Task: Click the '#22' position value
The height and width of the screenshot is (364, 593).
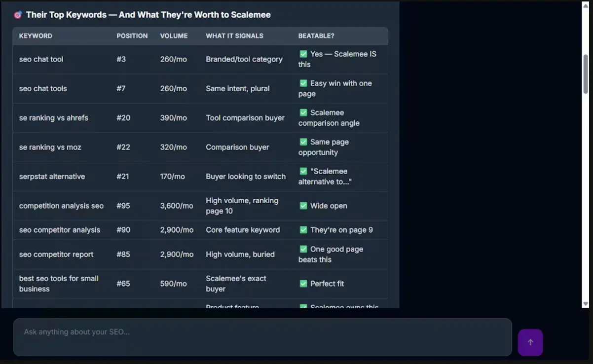Action: click(123, 147)
